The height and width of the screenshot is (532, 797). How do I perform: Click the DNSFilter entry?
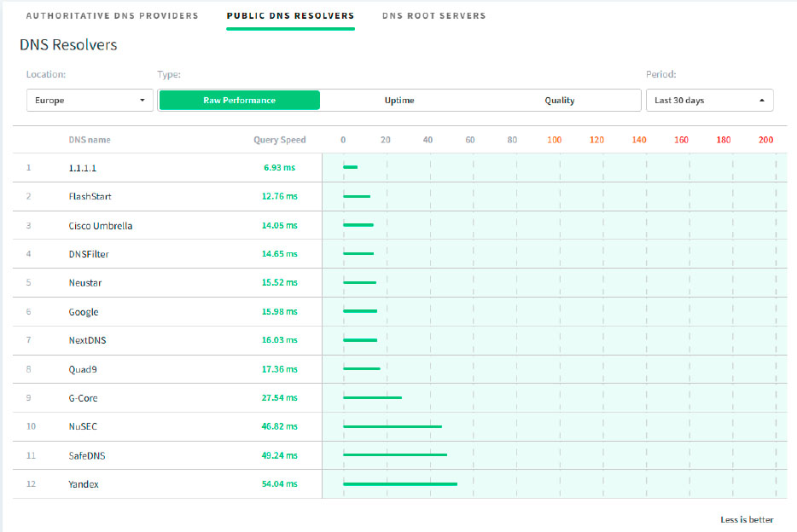(89, 254)
